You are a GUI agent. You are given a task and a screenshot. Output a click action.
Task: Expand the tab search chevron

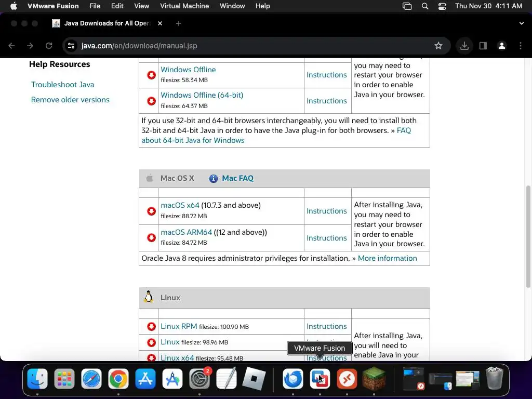point(522,23)
